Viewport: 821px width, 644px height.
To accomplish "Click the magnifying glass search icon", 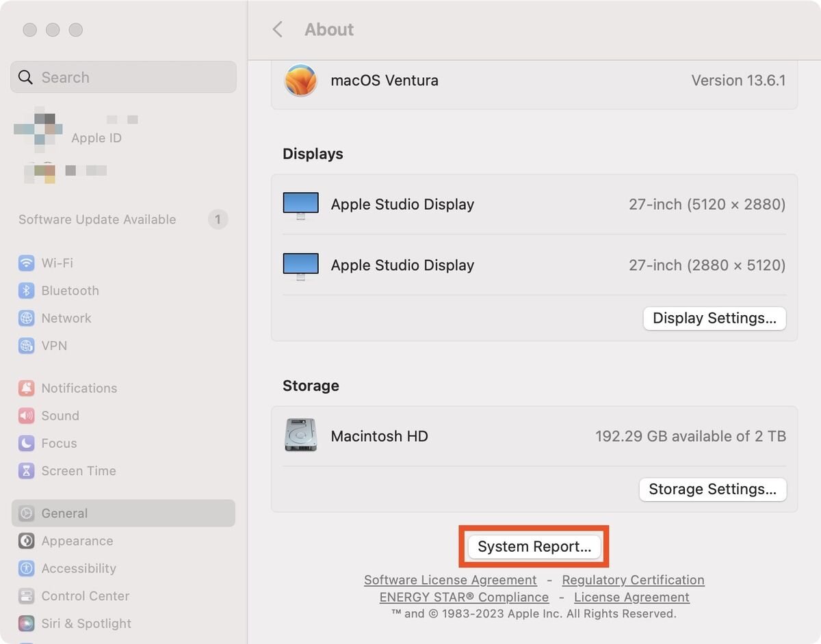I will (25, 77).
